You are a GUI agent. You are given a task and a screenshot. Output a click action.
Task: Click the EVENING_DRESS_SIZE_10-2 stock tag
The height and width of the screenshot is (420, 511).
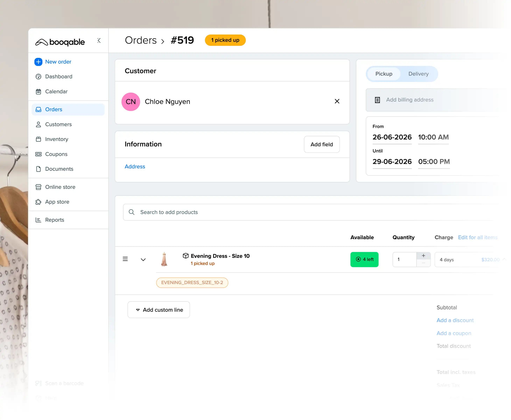192,283
